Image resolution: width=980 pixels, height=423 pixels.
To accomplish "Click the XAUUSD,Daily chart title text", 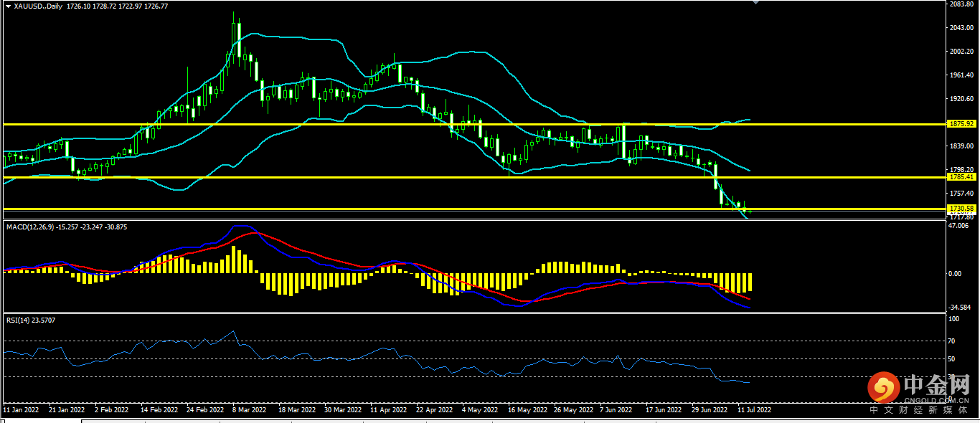I will [37, 6].
